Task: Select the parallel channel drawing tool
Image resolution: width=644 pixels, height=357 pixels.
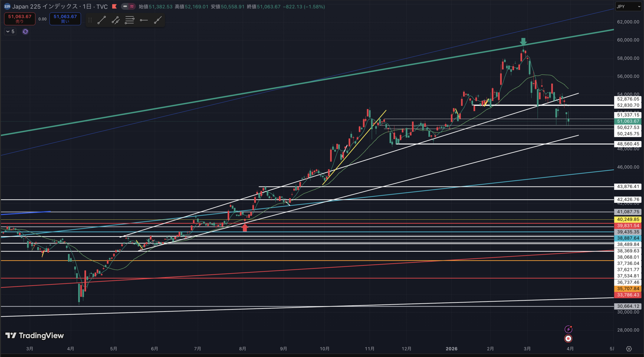Action: coord(115,20)
